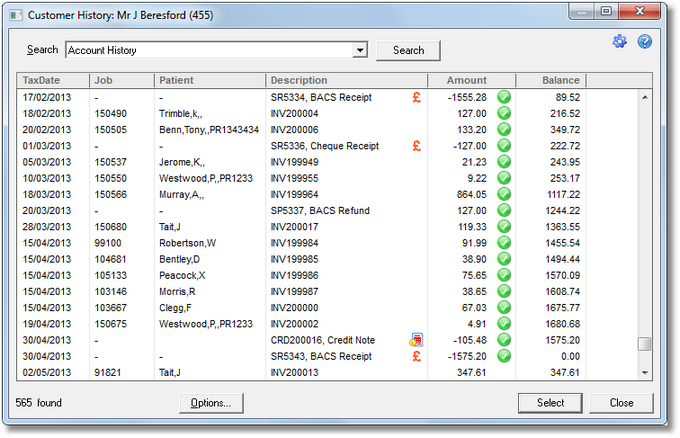Click the green tick on the INV199985 row
680x438 pixels.
pyautogui.click(x=504, y=259)
